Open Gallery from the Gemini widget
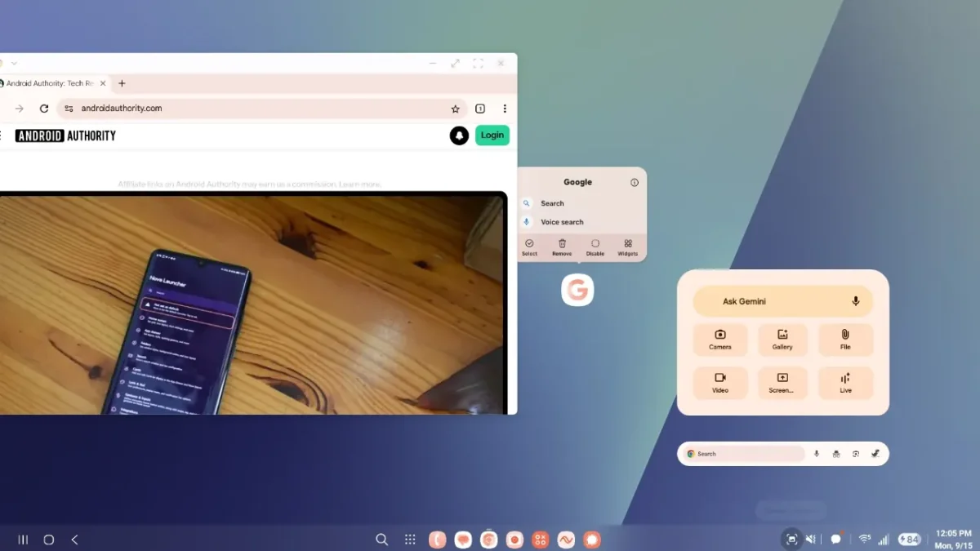Viewport: 980px width, 551px height. [782, 340]
